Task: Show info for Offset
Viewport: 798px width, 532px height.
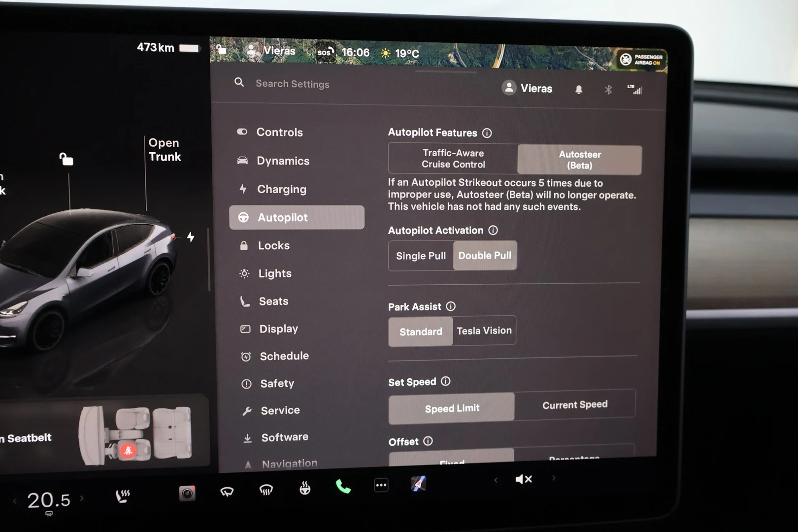Action: 428,441
